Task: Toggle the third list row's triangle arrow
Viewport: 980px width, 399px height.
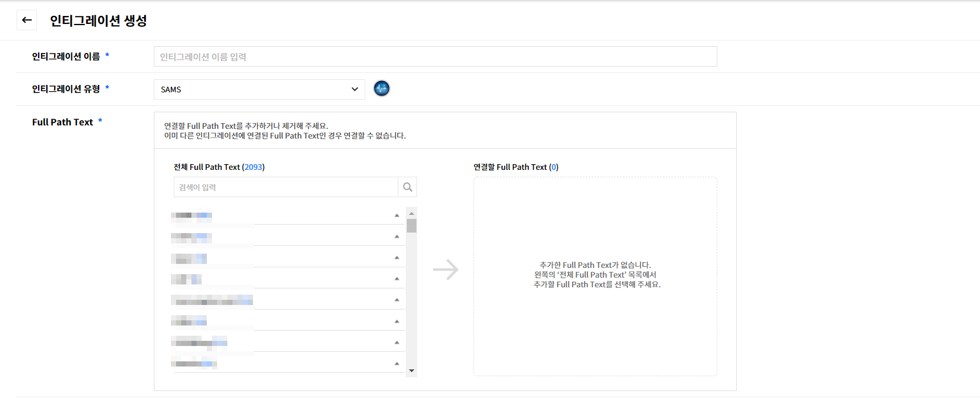Action: click(397, 258)
